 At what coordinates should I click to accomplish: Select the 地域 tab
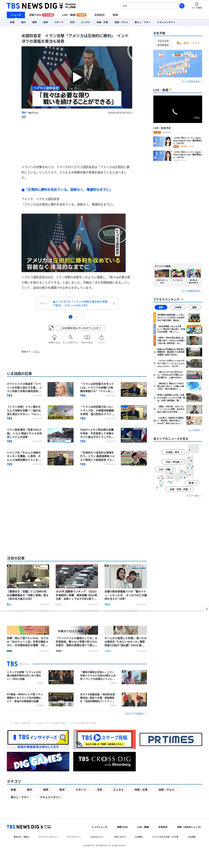[x=115, y=15]
